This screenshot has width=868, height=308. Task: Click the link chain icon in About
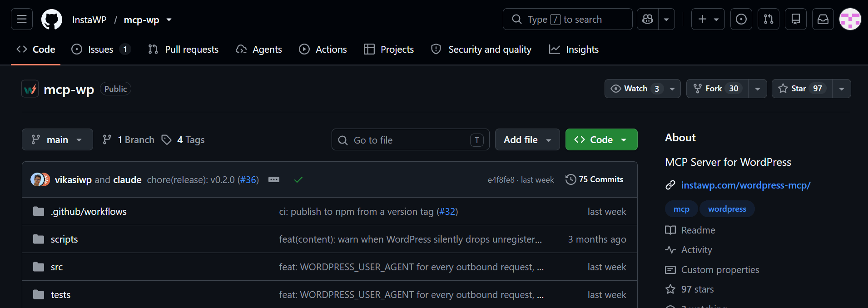pyautogui.click(x=670, y=185)
